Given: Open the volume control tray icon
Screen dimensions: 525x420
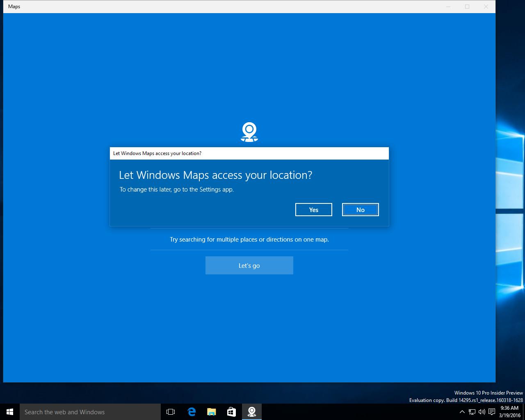Looking at the screenshot, I should (x=482, y=412).
